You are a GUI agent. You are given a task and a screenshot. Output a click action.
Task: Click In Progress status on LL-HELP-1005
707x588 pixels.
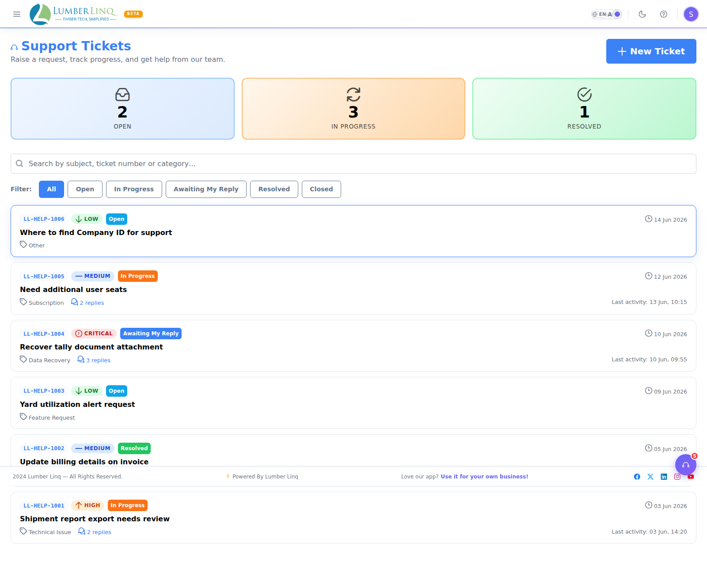click(x=138, y=276)
